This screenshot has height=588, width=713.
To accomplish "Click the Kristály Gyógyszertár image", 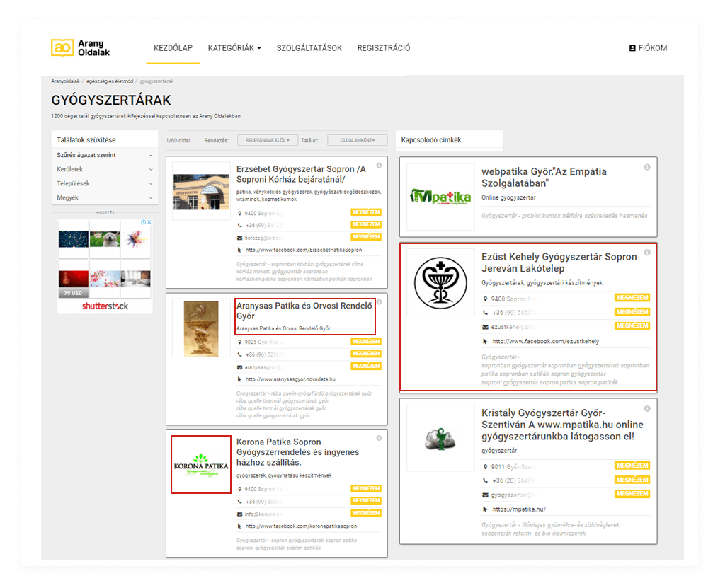I will pyautogui.click(x=440, y=439).
